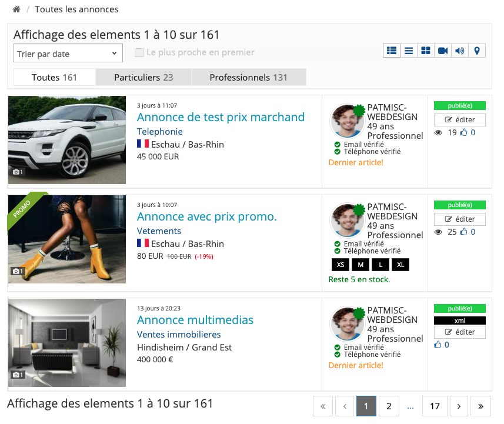504x424 pixels.
Task: Enable 'Le plus proche en premier' checkbox
Action: pos(139,53)
